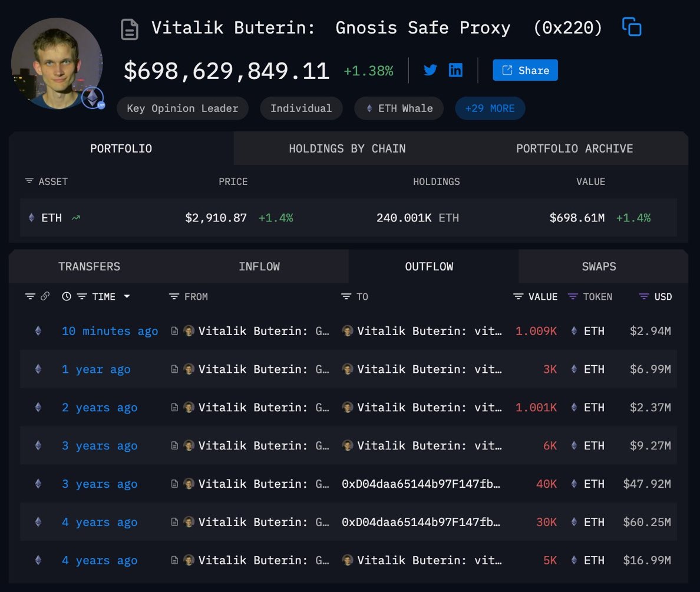Click the sender avatar in the 2 years ago row
Image resolution: width=700 pixels, height=592 pixels.
[189, 407]
